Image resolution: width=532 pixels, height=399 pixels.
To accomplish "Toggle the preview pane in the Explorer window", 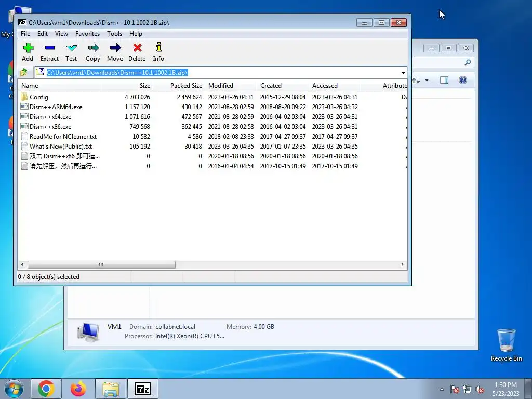I will point(444,80).
